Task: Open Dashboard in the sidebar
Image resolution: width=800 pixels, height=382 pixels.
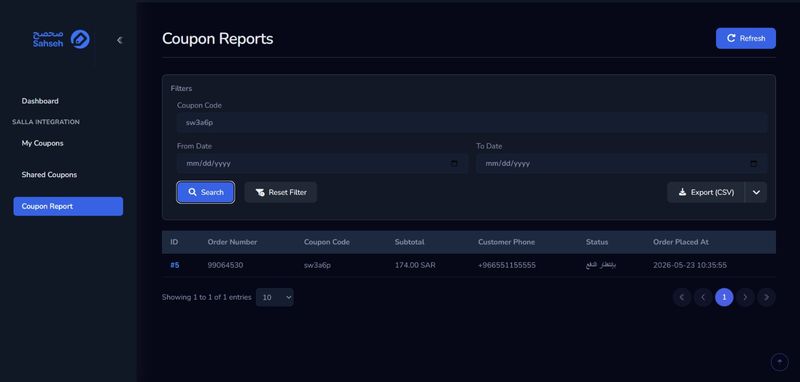Action: click(x=40, y=101)
